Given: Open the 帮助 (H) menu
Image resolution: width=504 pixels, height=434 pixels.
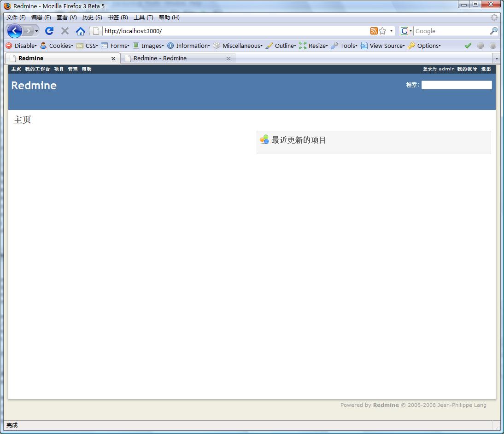Looking at the screenshot, I should [x=169, y=17].
